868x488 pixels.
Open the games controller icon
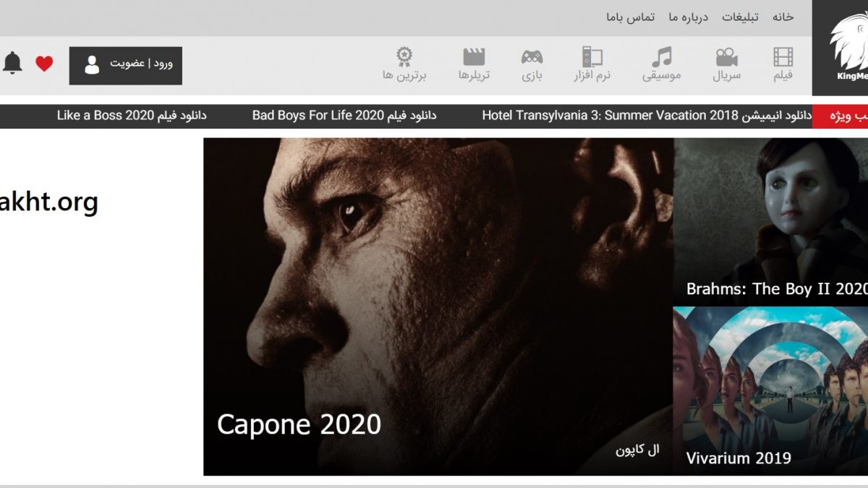(532, 57)
